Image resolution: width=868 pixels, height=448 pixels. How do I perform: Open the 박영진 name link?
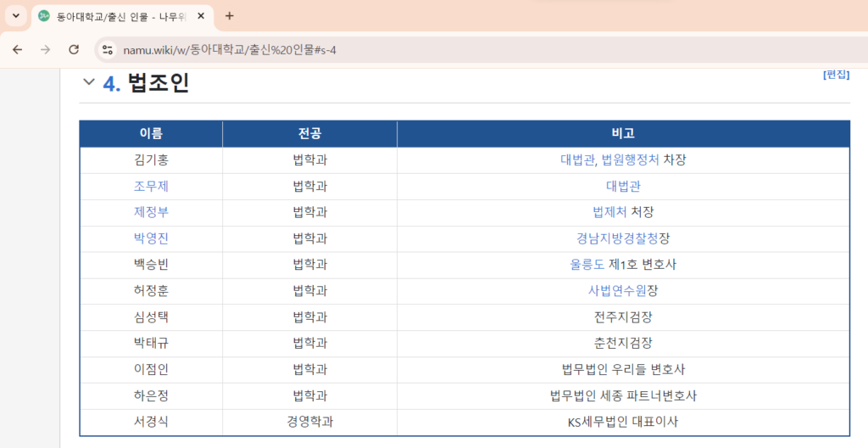[x=151, y=238]
